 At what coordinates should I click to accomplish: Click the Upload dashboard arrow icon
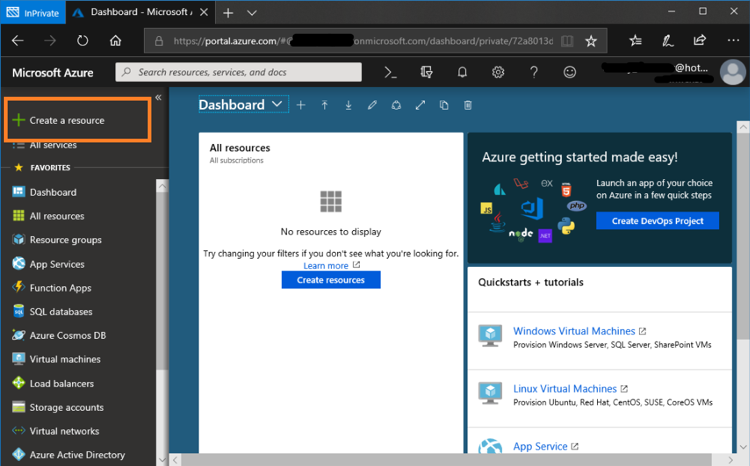click(325, 105)
